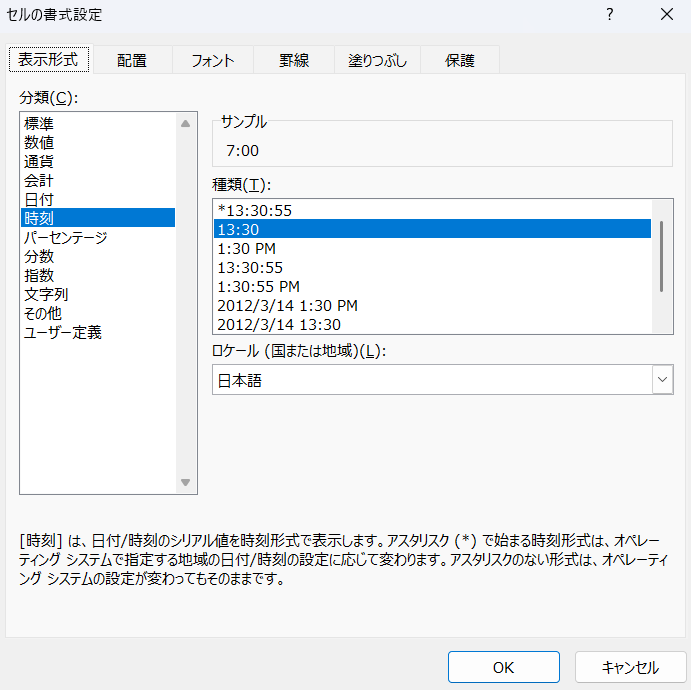Image resolution: width=691 pixels, height=690 pixels.
Task: Switch to the 保護 tab
Action: click(x=459, y=60)
